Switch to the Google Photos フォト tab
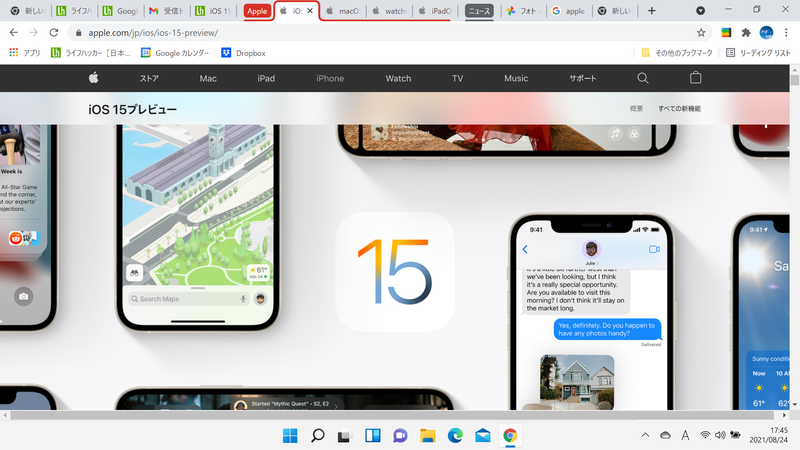Viewport: 800px width, 450px height. [523, 11]
